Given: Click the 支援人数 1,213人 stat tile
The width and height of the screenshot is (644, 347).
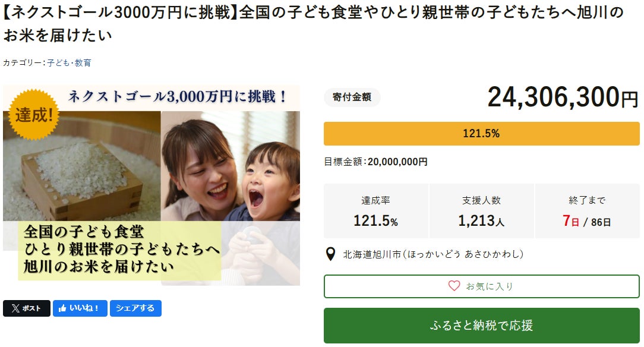Looking at the screenshot, I should [x=481, y=211].
